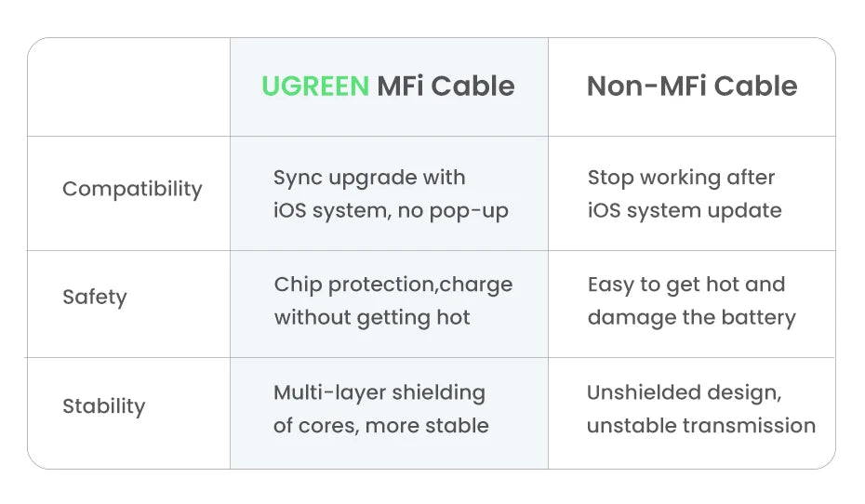Click the empty top-left table cell

[x=129, y=87]
